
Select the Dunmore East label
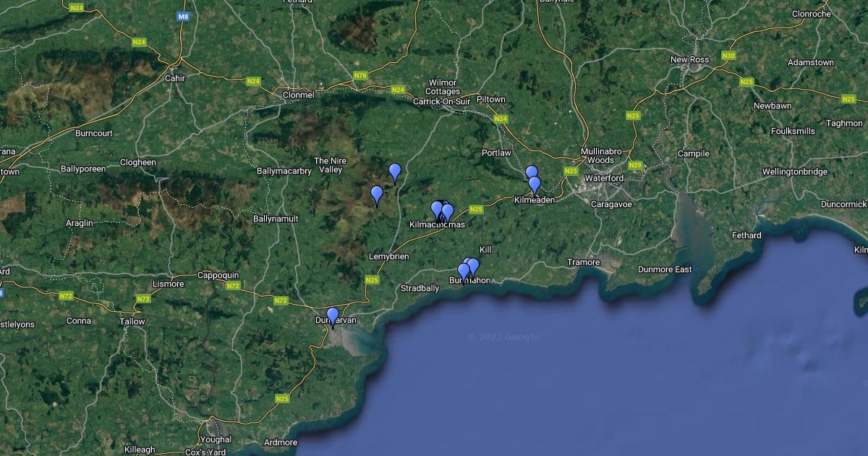665,269
